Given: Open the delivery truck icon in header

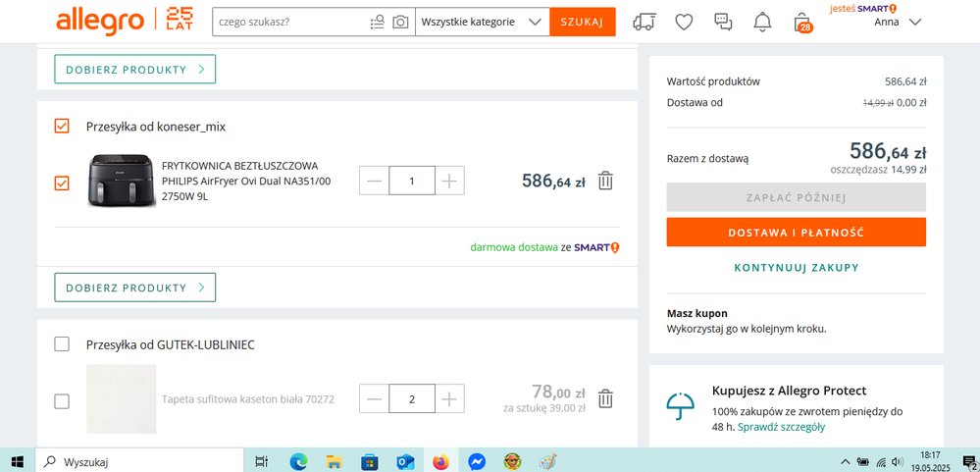Looking at the screenshot, I should pyautogui.click(x=645, y=22).
